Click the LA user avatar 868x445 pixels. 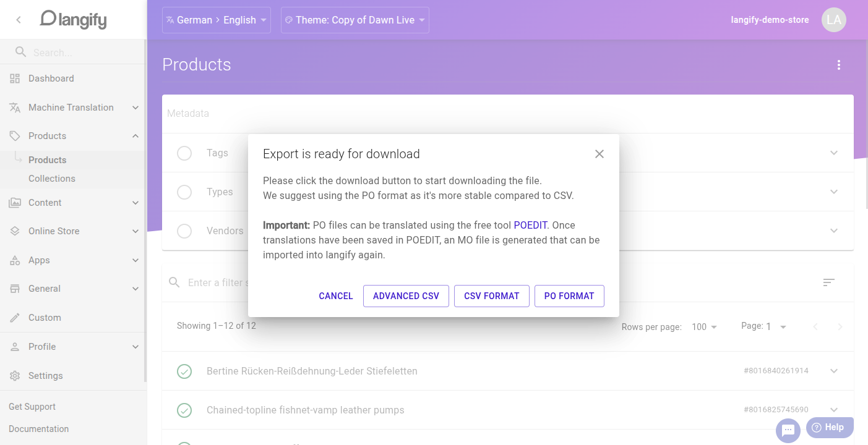[x=834, y=20]
